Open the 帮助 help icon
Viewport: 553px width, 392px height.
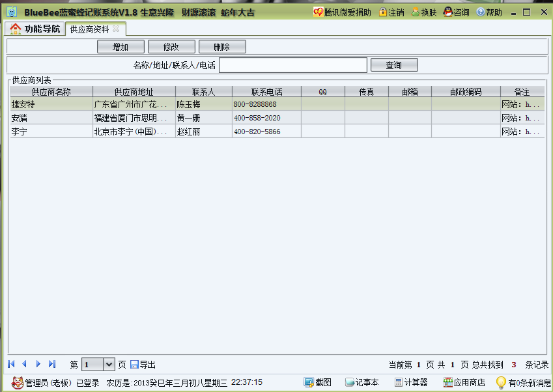[x=488, y=12]
